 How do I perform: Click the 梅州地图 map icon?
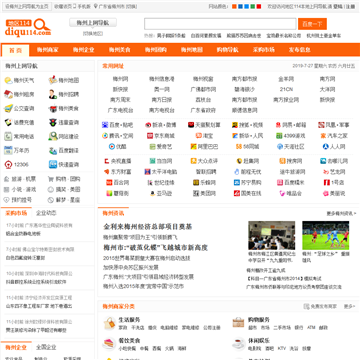tap(53, 80)
